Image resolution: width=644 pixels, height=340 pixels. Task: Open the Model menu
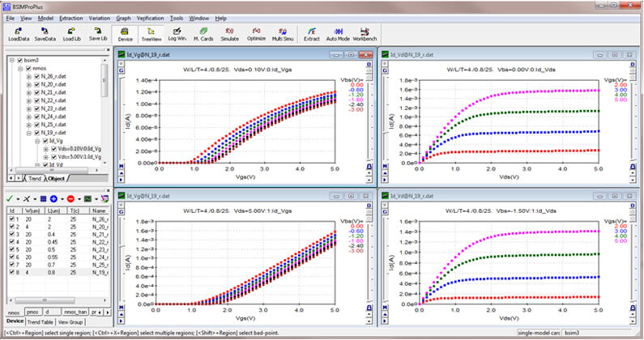click(x=45, y=18)
